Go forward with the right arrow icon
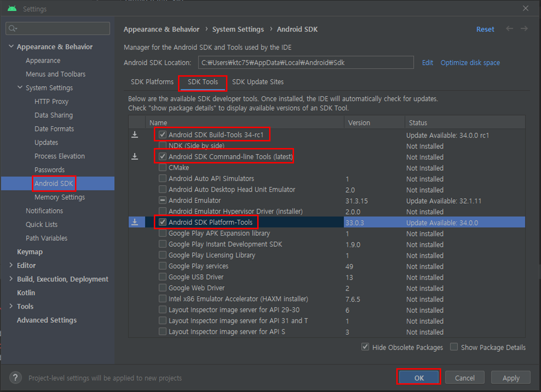 pos(524,29)
